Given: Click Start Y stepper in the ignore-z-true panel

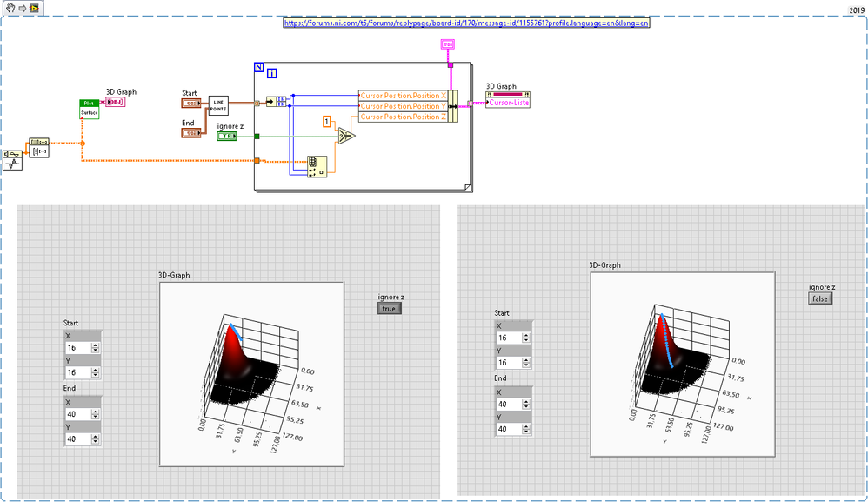Looking at the screenshot, I should [95, 372].
